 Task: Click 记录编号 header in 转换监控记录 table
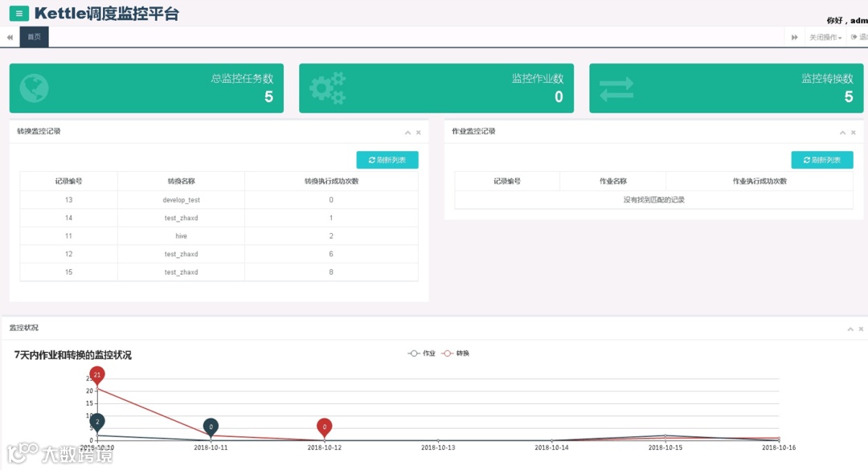(68, 181)
